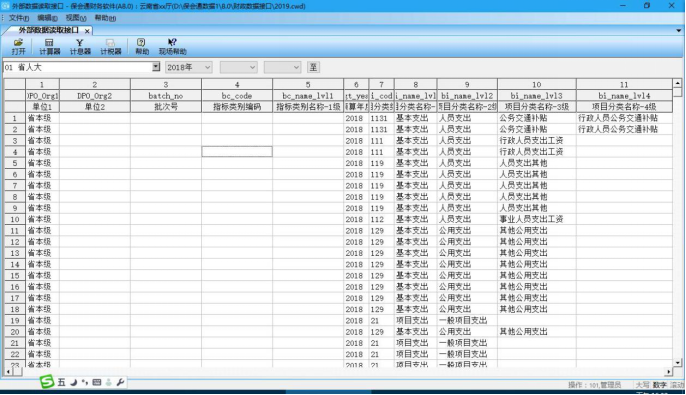
Task: Click the IME skin person icon
Action: 108,382
